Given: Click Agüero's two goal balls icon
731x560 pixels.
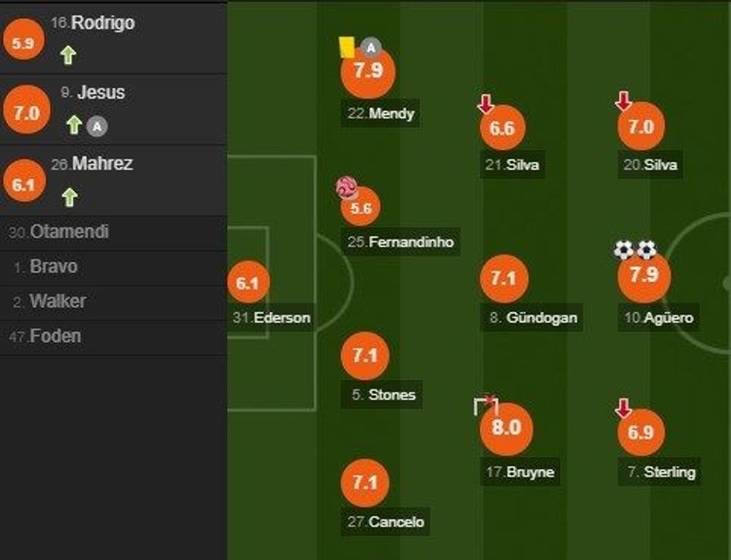Looking at the screenshot, I should click(x=635, y=250).
